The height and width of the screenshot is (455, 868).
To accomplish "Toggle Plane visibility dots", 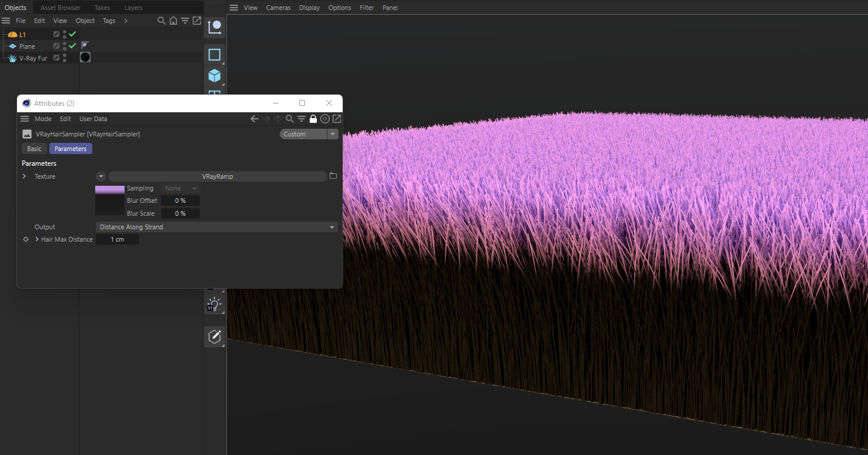I will (x=65, y=46).
